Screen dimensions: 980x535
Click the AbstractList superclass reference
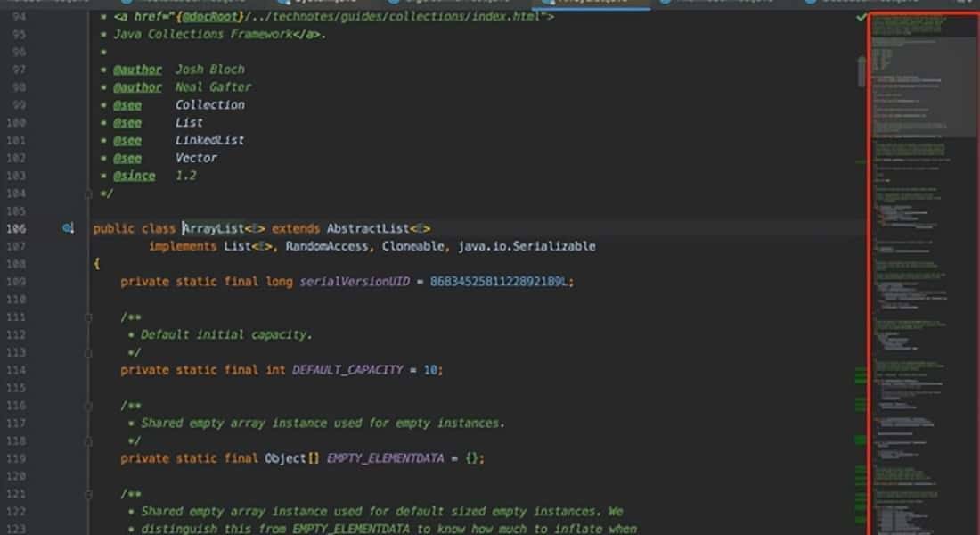click(x=366, y=228)
